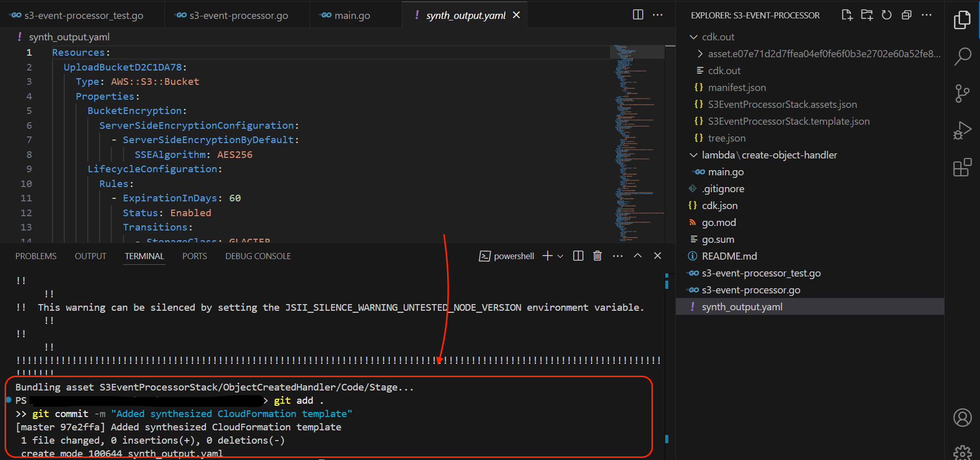This screenshot has height=460, width=980.
Task: Refresh the Explorer file tree
Action: tap(886, 15)
